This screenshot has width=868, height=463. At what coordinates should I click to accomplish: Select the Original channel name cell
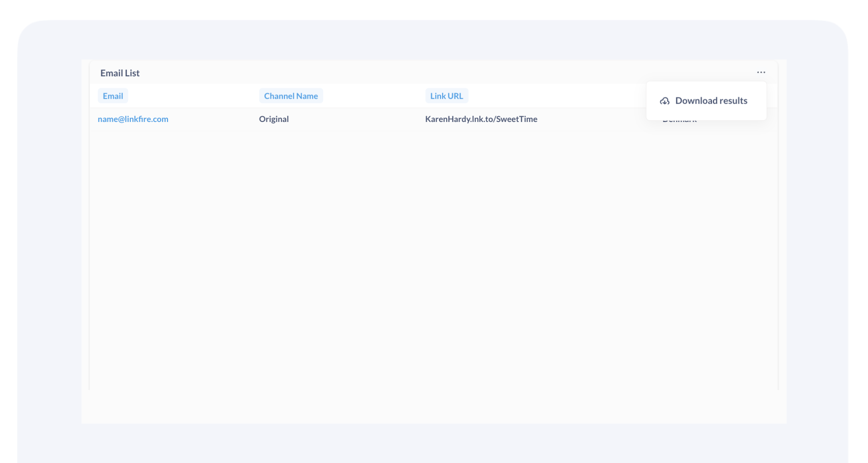click(273, 119)
